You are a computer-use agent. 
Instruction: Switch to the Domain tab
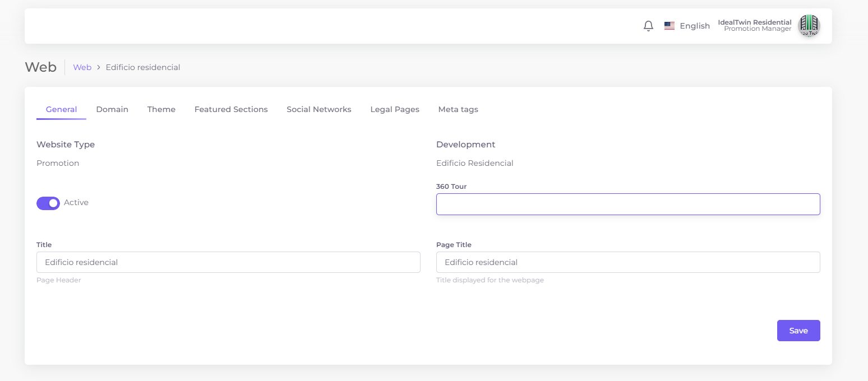tap(112, 109)
